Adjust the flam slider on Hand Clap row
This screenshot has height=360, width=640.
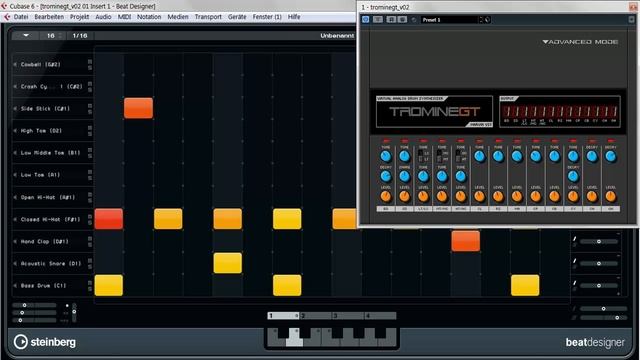pos(599,242)
